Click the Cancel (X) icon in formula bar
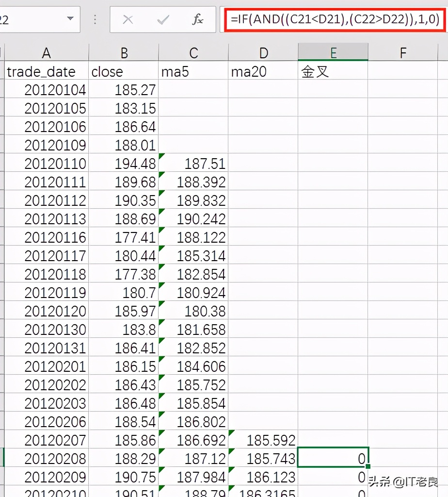The height and width of the screenshot is (497, 448). (x=128, y=19)
